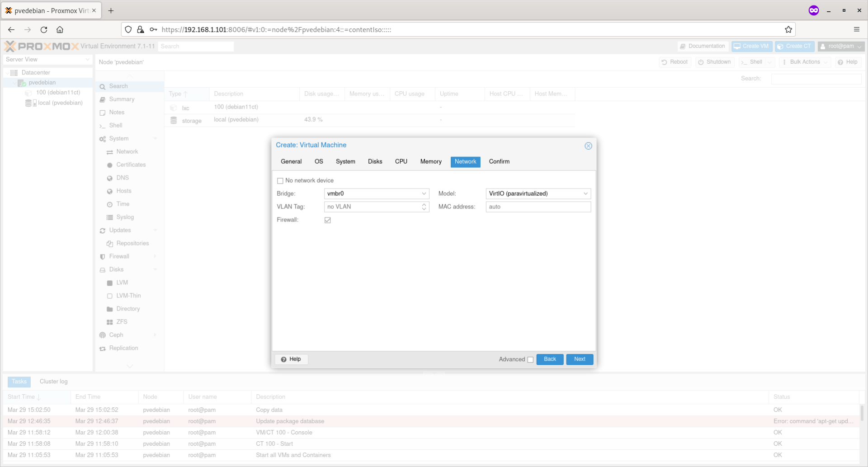
Task: Open the Network settings under System
Action: [126, 151]
